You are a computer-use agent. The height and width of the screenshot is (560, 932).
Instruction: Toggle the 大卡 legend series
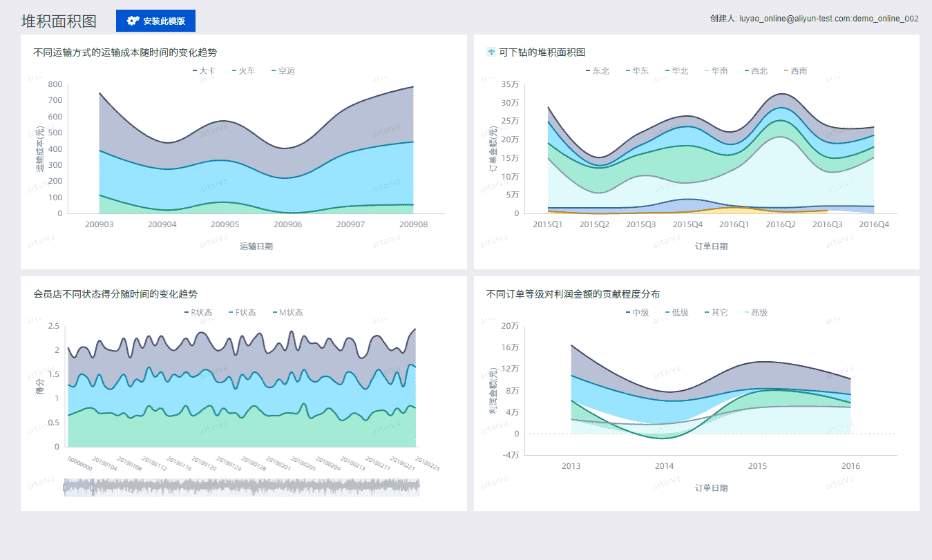[x=204, y=71]
